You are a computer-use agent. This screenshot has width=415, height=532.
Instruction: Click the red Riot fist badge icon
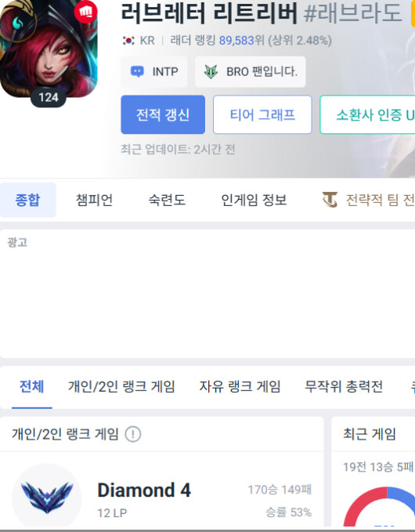(x=86, y=12)
